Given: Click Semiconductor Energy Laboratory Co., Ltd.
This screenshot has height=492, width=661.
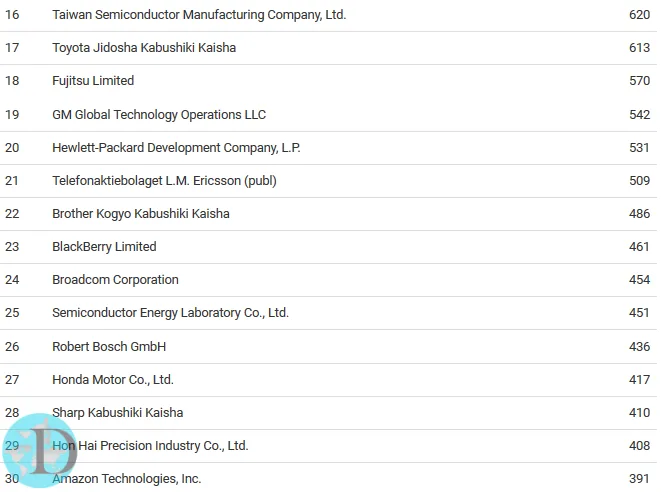Looking at the screenshot, I should point(170,313).
